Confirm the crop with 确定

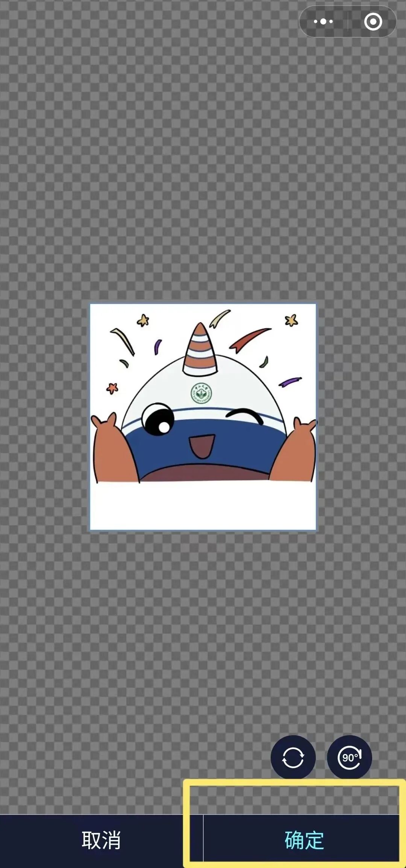click(304, 841)
